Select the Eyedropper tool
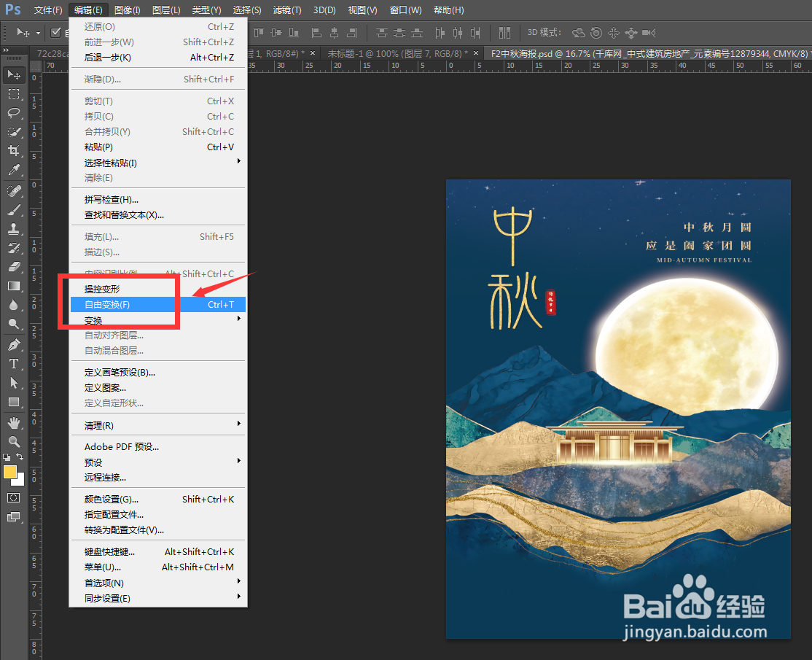 pyautogui.click(x=14, y=170)
